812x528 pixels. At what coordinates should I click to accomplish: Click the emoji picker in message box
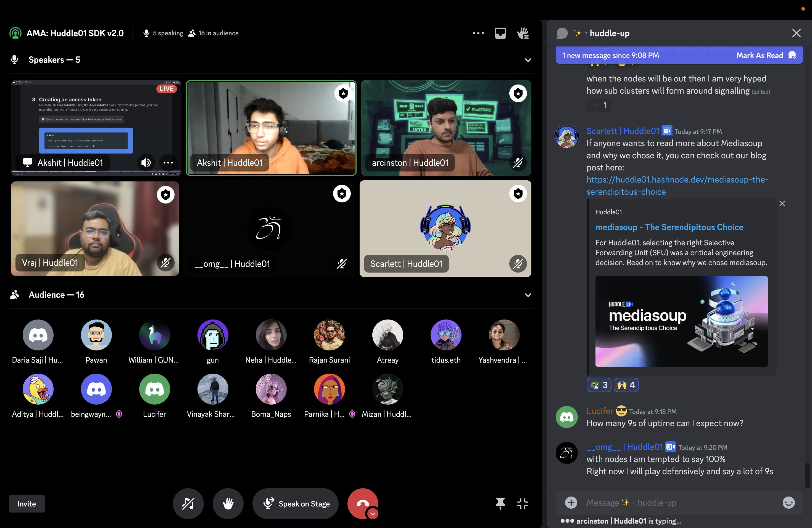pyautogui.click(x=788, y=502)
